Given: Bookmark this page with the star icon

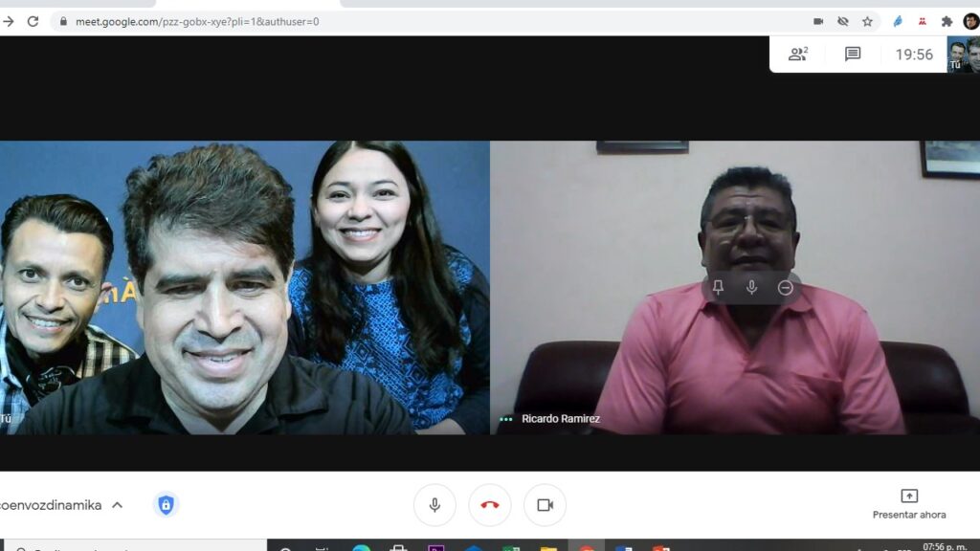Looking at the screenshot, I should pyautogui.click(x=867, y=21).
